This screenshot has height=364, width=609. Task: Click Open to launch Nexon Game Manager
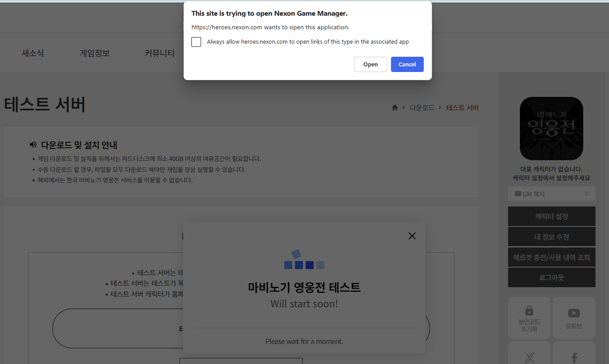[x=370, y=64]
